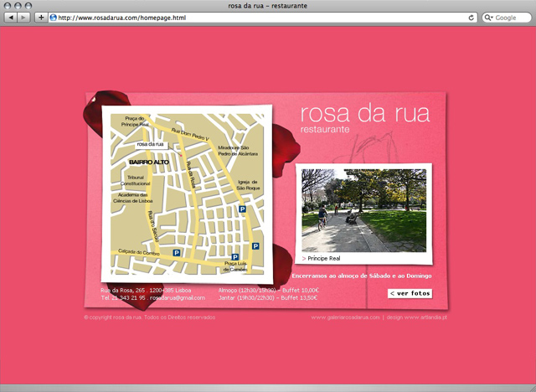Open the search magnifier dropdown in Google field
536x392 pixels.
[489, 18]
